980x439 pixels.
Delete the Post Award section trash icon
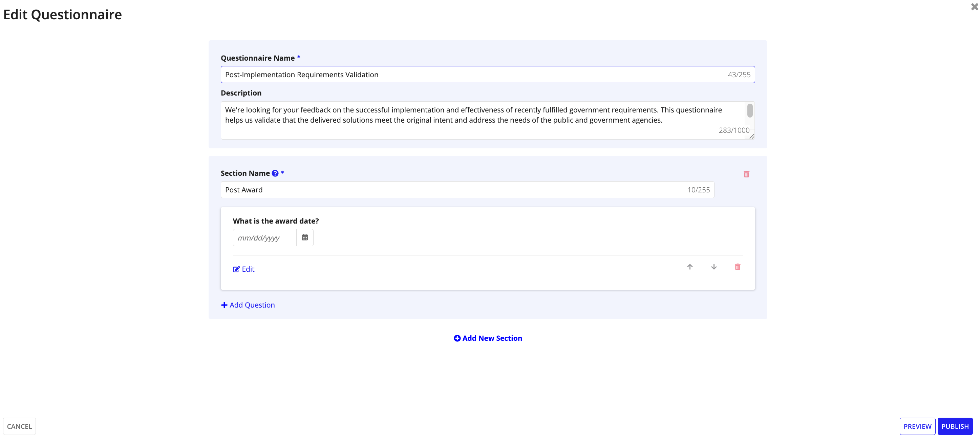coord(746,174)
